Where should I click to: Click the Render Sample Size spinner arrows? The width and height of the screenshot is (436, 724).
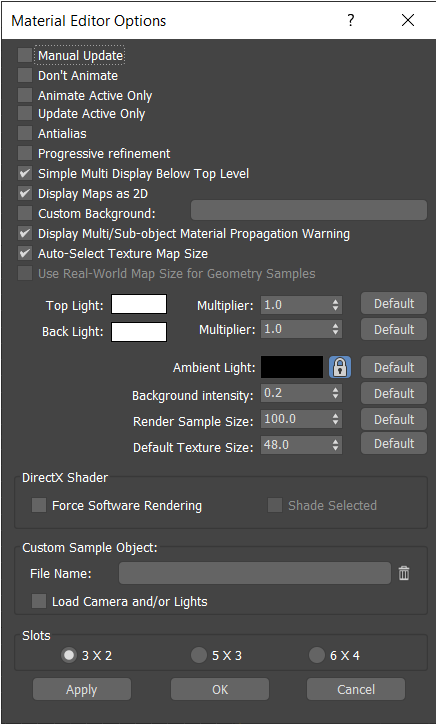click(335, 419)
